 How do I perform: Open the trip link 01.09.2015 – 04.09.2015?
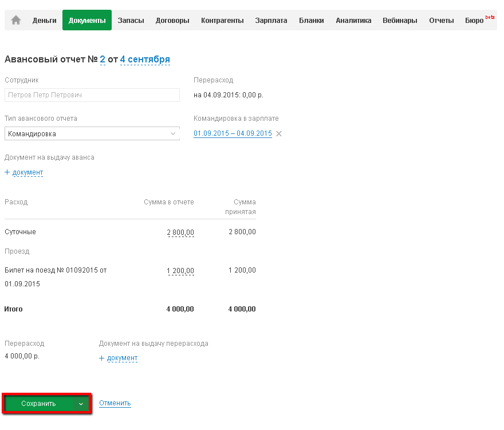(x=233, y=133)
